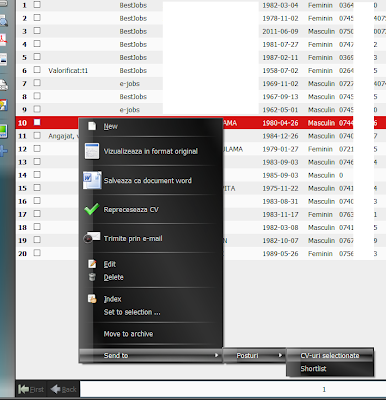Tick the checkbox on row 6 Valorificat
Image resolution: width=386 pixels, height=400 pixels.
pos(37,70)
